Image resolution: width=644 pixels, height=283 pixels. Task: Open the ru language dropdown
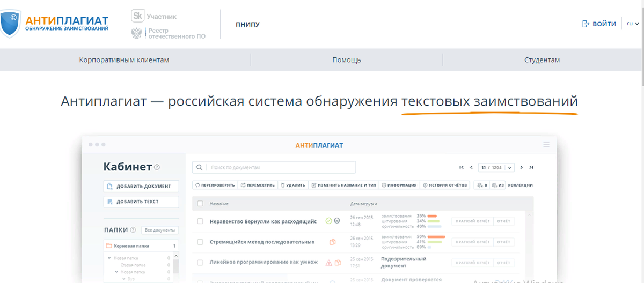pyautogui.click(x=633, y=24)
